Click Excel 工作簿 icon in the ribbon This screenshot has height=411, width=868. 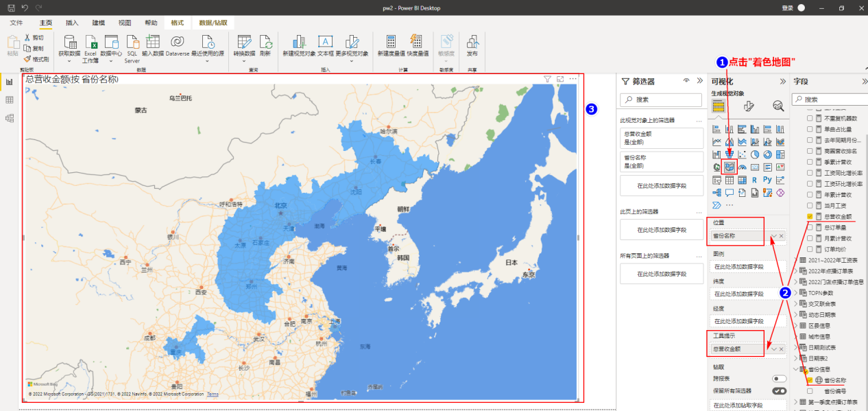pyautogui.click(x=91, y=48)
